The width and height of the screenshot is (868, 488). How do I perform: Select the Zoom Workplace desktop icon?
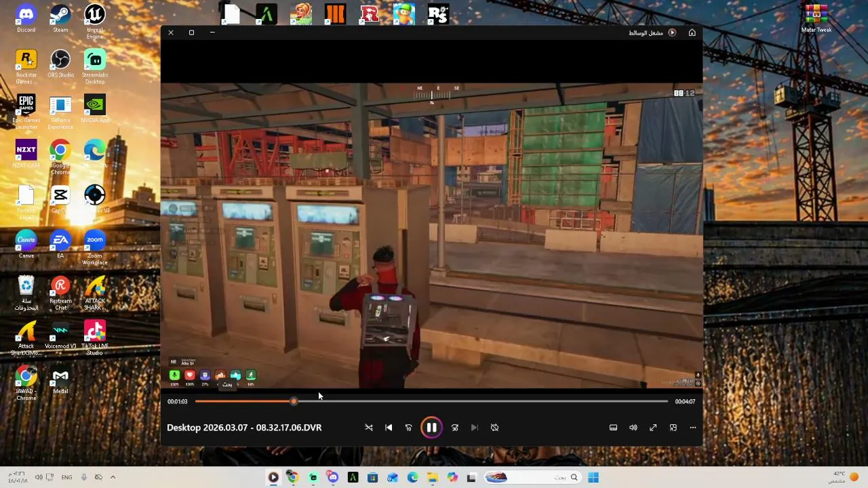[x=95, y=248]
